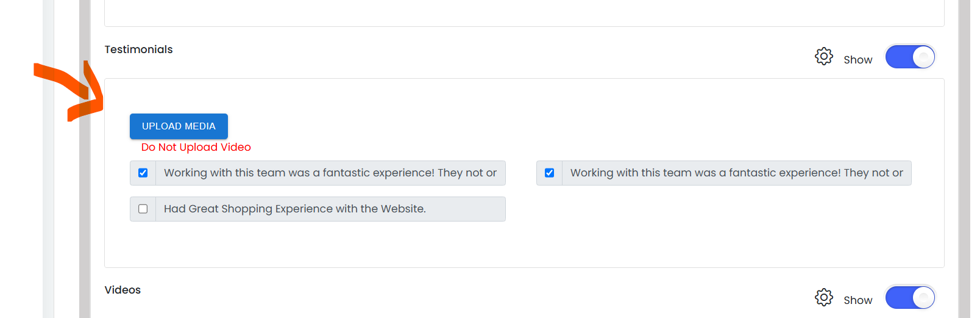Uncheck the left-column fantastic experience testimonial
The image size is (980, 318).
pyautogui.click(x=143, y=173)
